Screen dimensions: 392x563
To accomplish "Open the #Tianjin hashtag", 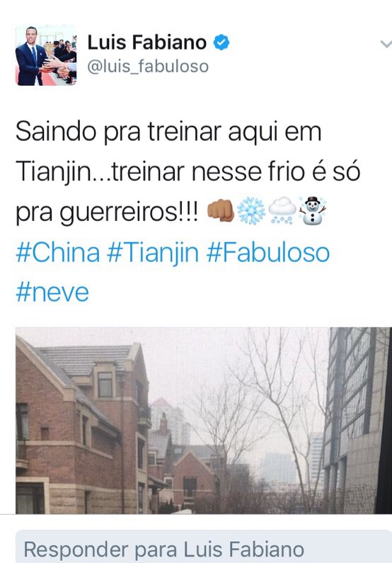I will (x=153, y=253).
